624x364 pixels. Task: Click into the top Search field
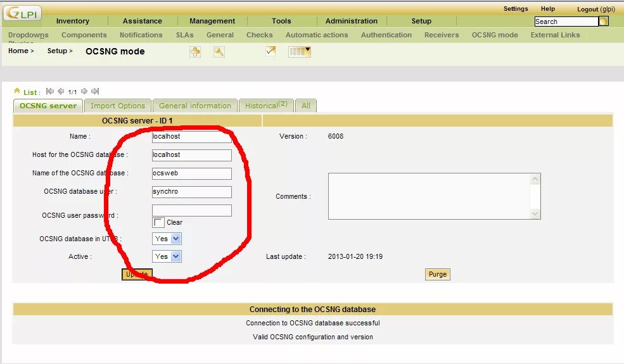[x=566, y=22]
